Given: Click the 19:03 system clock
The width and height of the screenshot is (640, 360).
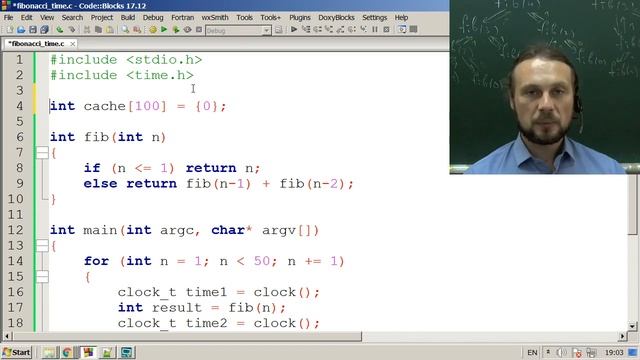Looking at the screenshot, I should point(614,352).
